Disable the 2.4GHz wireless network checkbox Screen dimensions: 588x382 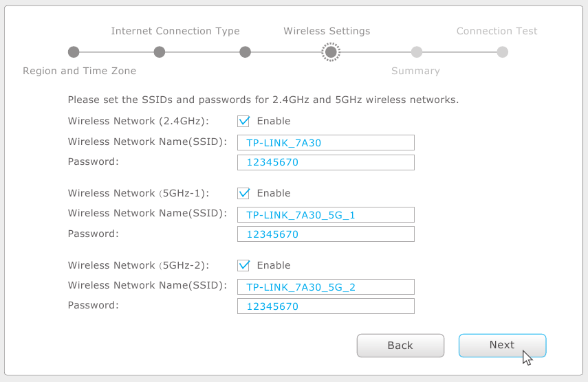(x=243, y=121)
